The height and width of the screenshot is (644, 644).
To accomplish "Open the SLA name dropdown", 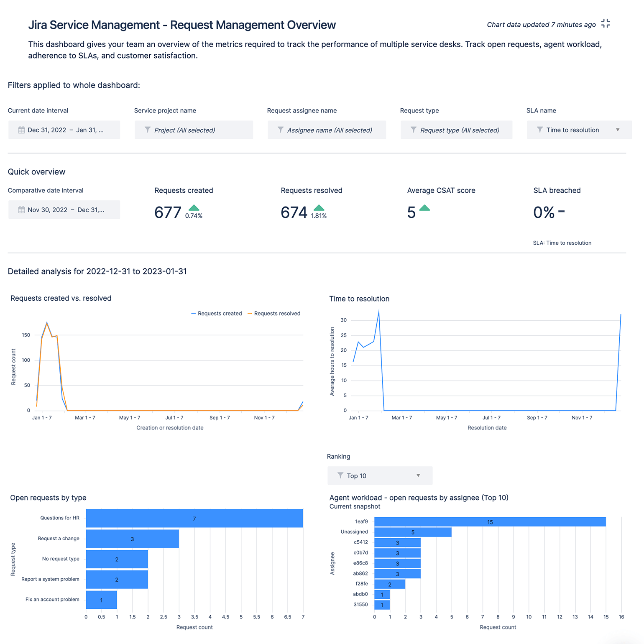I will [618, 130].
